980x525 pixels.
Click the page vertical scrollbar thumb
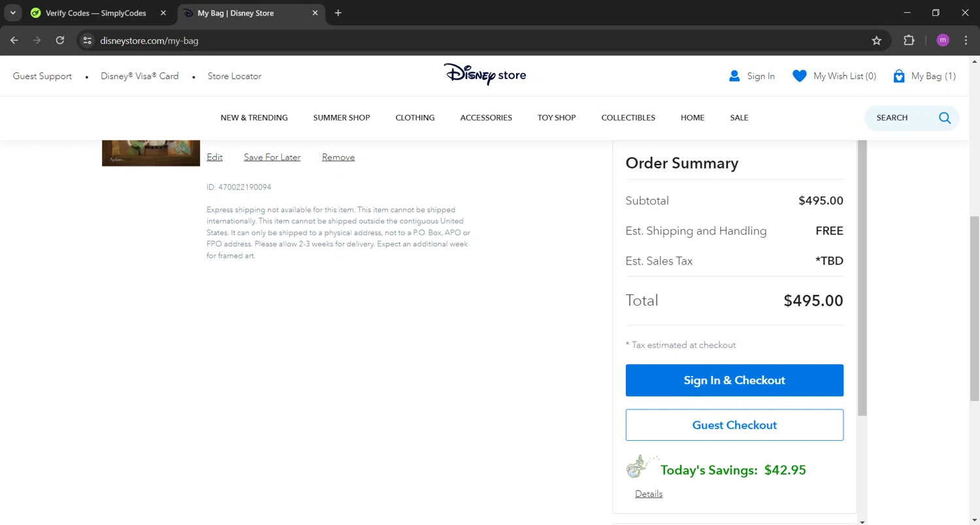click(x=974, y=307)
